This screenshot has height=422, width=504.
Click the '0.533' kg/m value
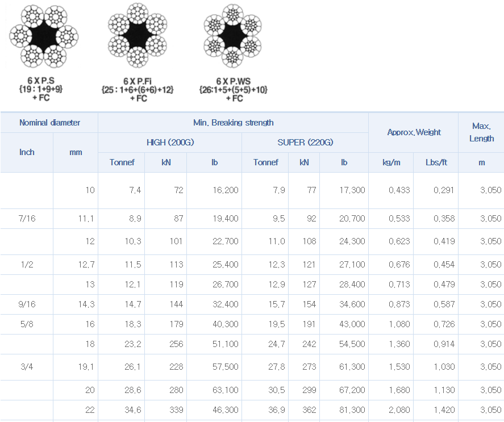(x=399, y=219)
